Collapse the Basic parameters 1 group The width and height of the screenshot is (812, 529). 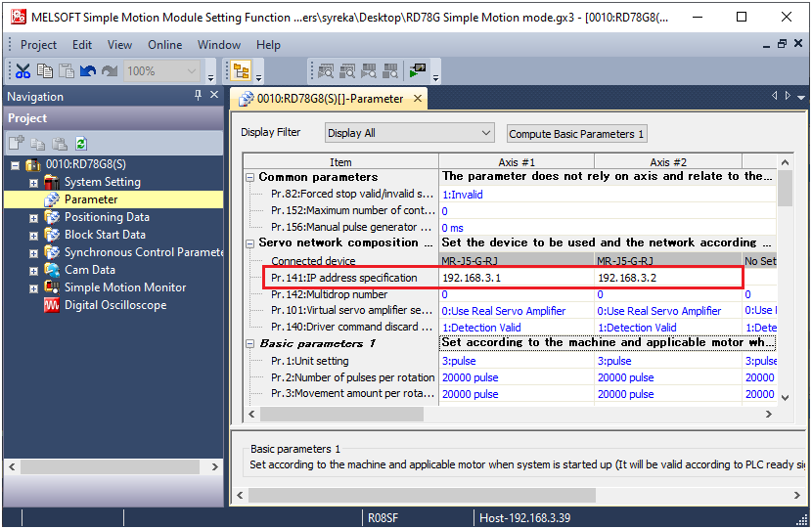point(249,343)
